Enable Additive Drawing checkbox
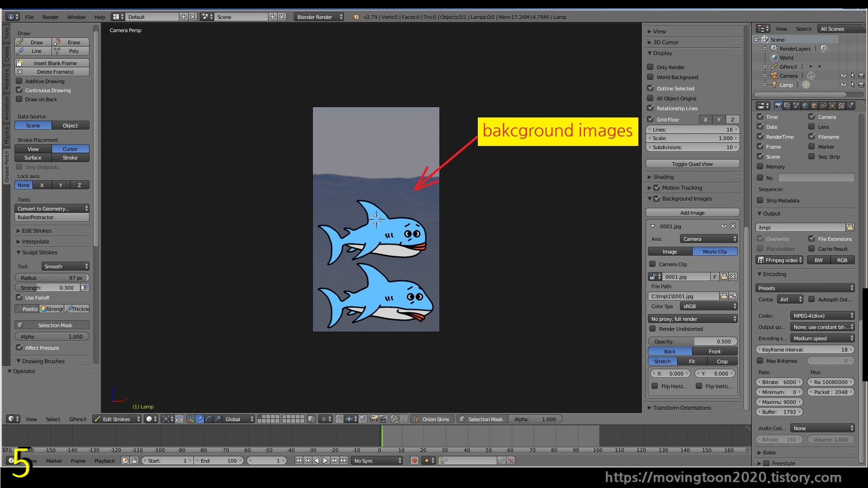Viewport: 868px width, 488px height. (19, 81)
